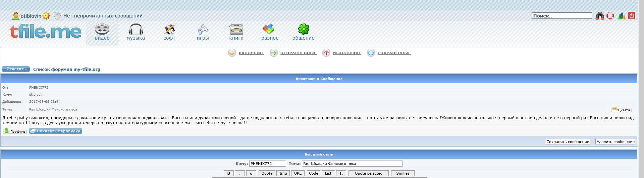This screenshot has width=644, height=178.
Task: Open the видео section film reel
Action: 102,29
